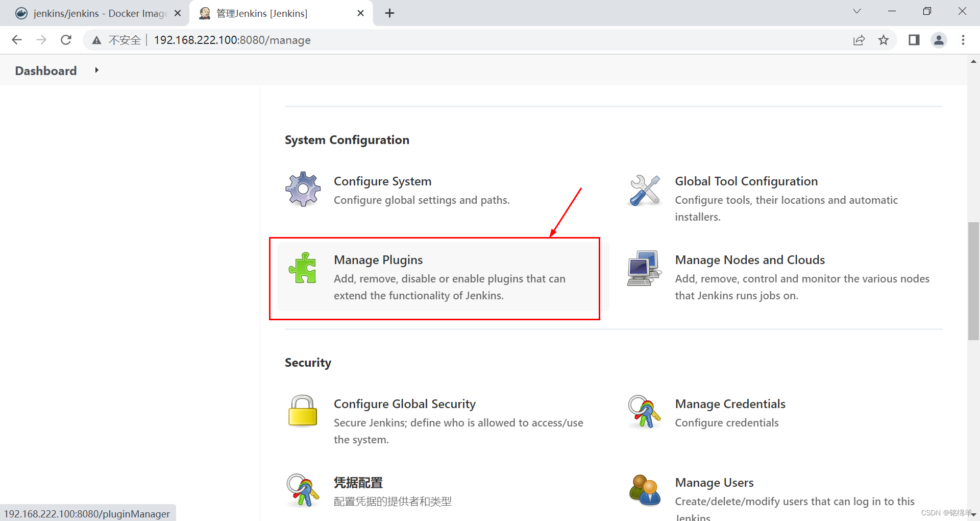Click the Global Tool Configuration wrench icon
The width and height of the screenshot is (980, 521).
644,190
